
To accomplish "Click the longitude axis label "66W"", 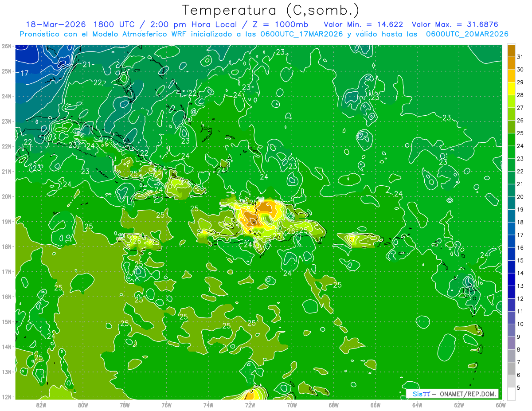I will tap(376, 405).
